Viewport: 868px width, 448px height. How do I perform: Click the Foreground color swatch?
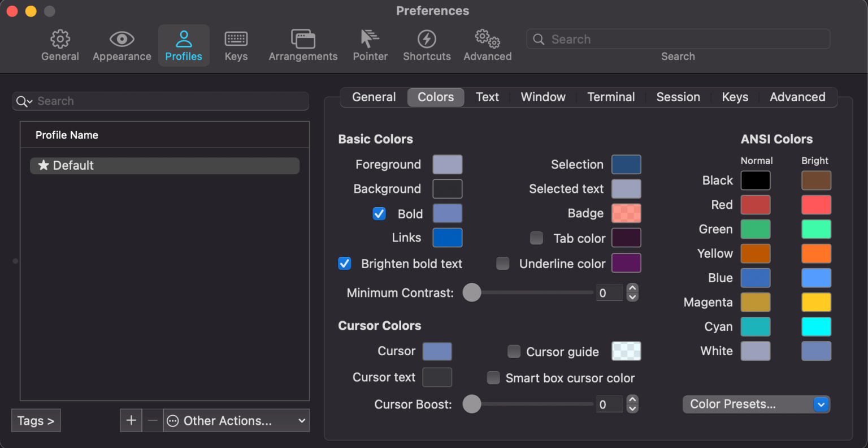pos(447,164)
